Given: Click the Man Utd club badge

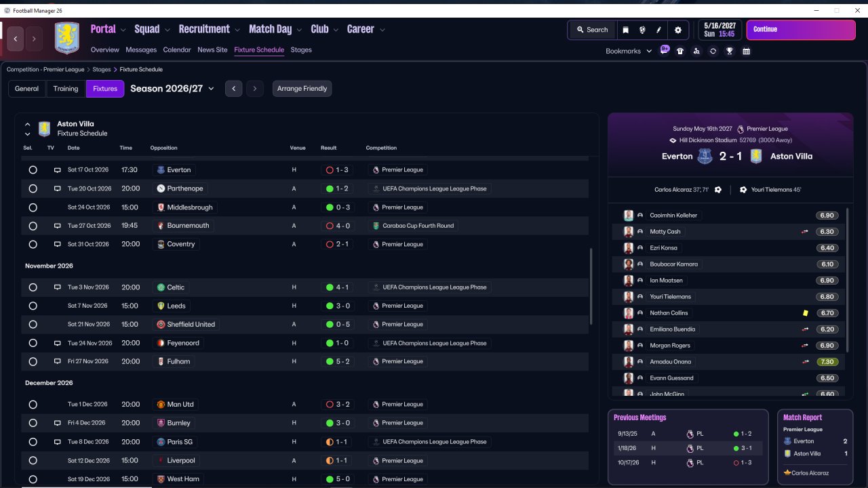Looking at the screenshot, I should 161,405.
